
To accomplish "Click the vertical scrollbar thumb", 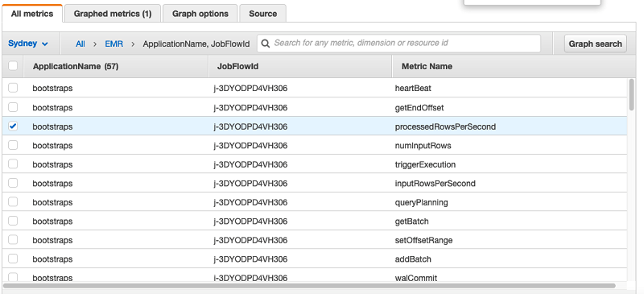I will click(632, 94).
